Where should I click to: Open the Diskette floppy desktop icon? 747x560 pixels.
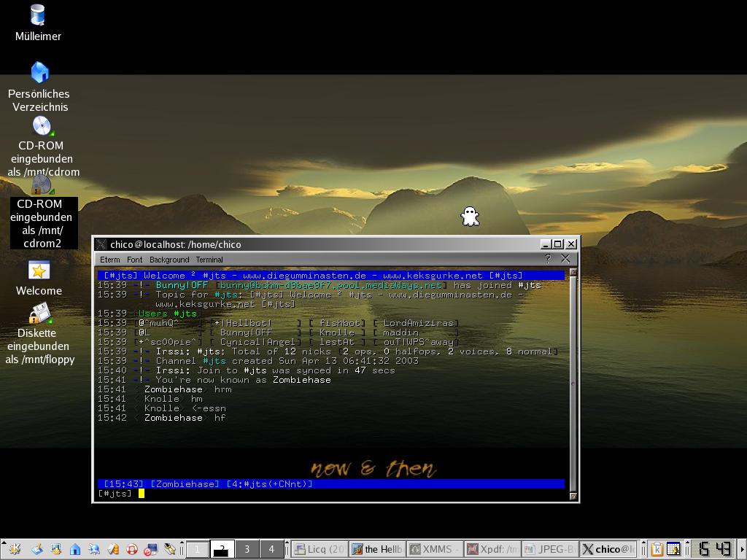pyautogui.click(x=39, y=315)
